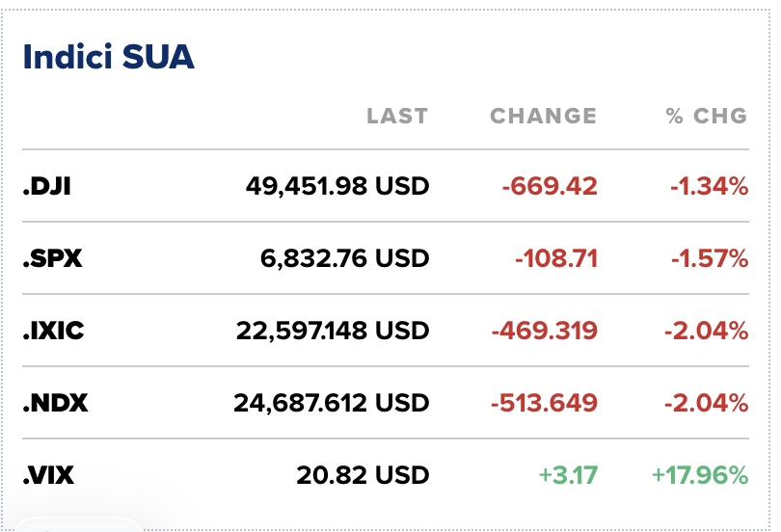Click the -669.42 change figure
781x532 pixels.
click(x=549, y=186)
